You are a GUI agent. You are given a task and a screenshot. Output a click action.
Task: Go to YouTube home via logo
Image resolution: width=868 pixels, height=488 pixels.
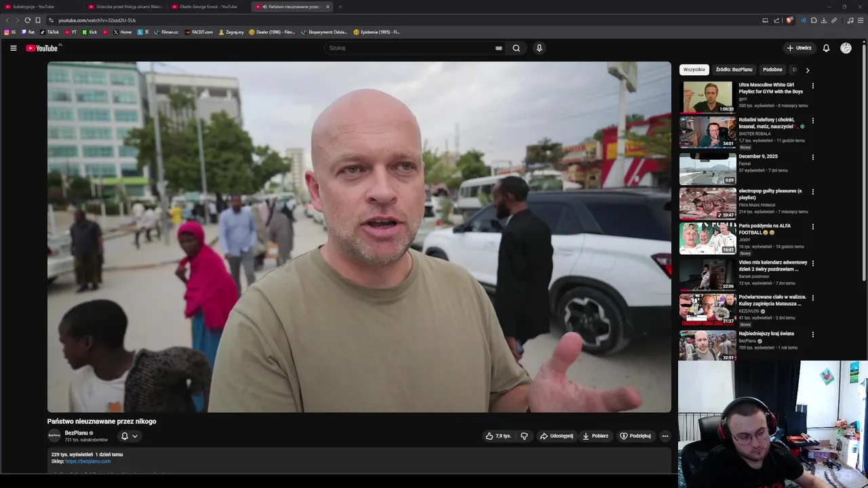[42, 48]
